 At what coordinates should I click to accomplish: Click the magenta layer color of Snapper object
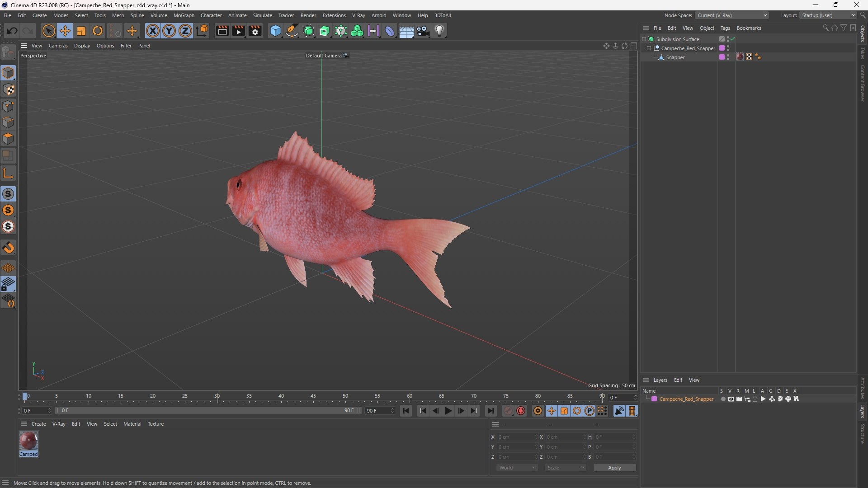pyautogui.click(x=722, y=57)
